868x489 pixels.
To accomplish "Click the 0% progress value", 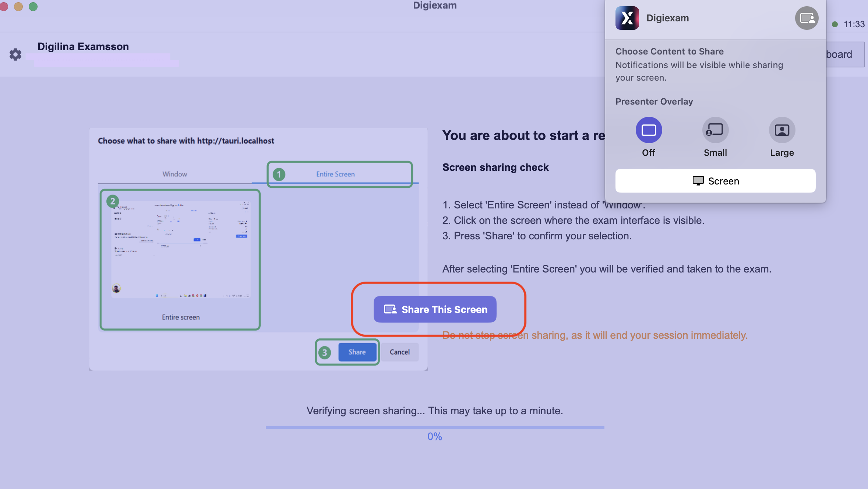I will point(435,436).
